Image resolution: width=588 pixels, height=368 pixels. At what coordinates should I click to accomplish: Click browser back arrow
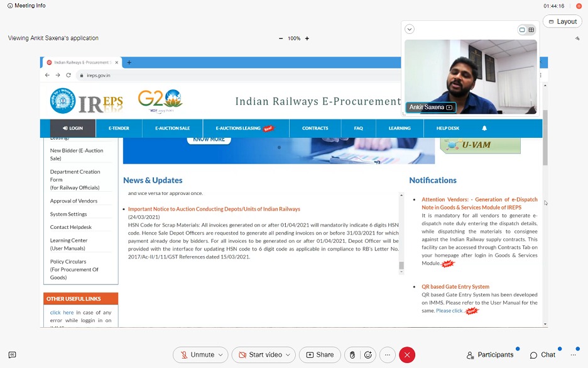(47, 75)
